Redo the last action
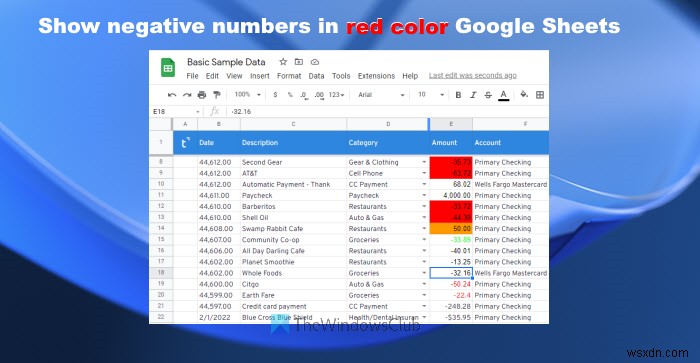This screenshot has height=363, width=700. [187, 95]
